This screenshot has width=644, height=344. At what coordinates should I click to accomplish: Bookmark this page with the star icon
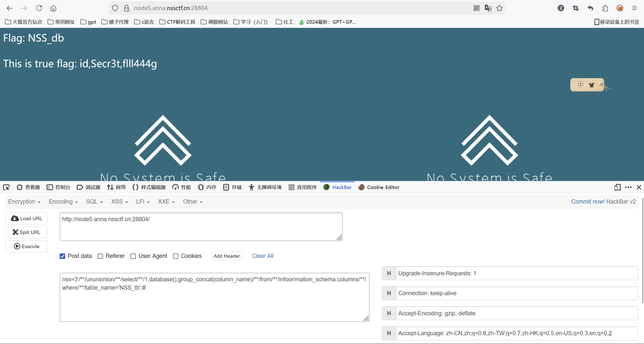(499, 8)
